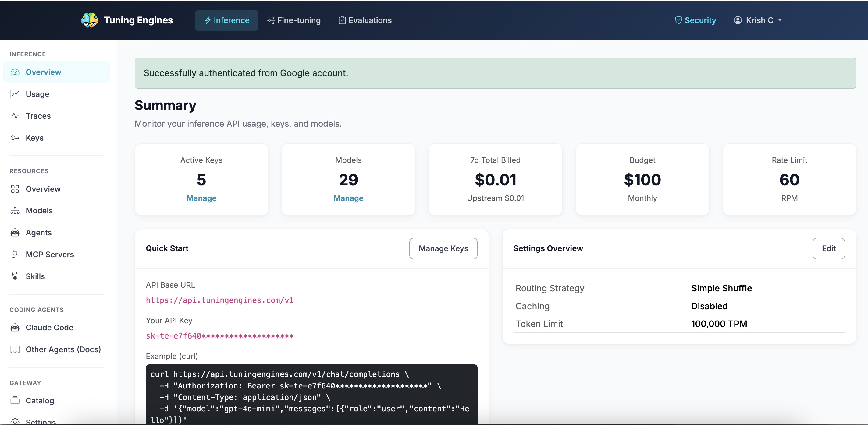This screenshot has height=425, width=868.
Task: Open Keys in the sidebar
Action: coord(57,138)
